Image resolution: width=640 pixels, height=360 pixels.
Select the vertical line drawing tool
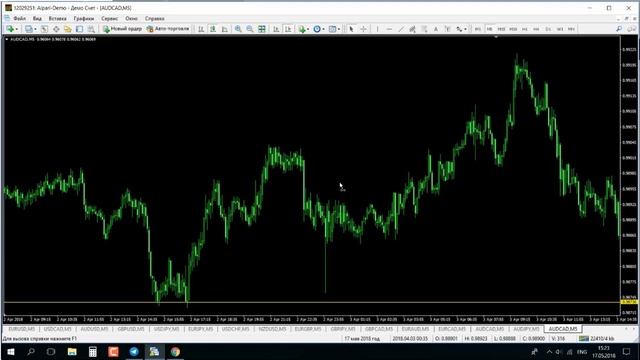tap(377, 29)
